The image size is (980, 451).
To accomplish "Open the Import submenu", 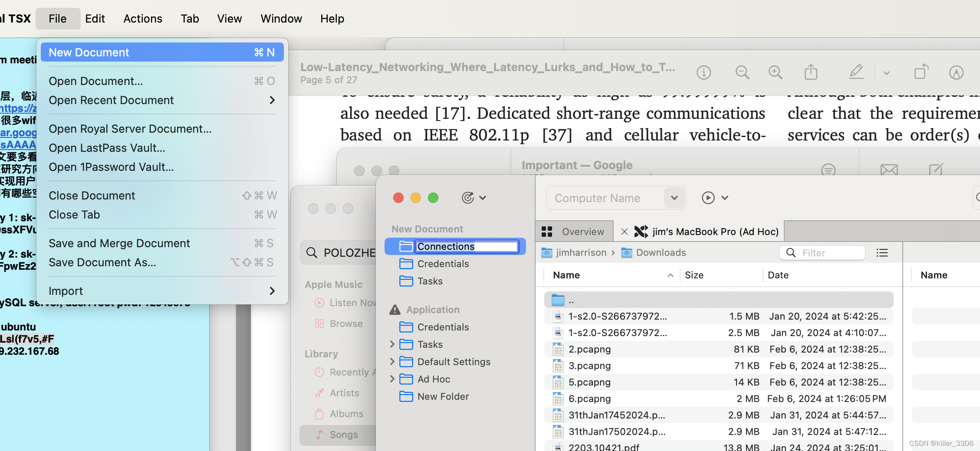I will point(162,291).
